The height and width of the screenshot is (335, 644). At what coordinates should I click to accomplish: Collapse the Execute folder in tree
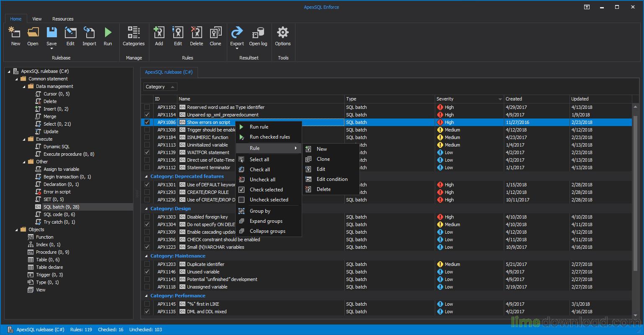[24, 139]
